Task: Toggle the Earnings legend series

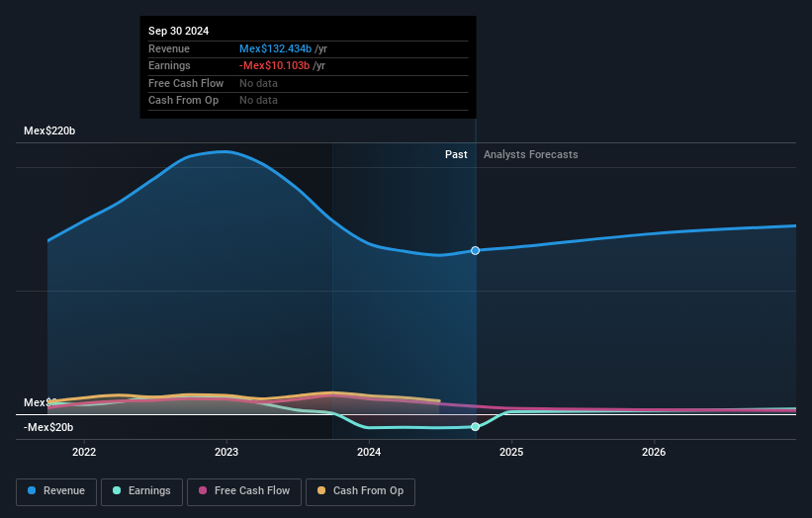Action: pyautogui.click(x=141, y=491)
